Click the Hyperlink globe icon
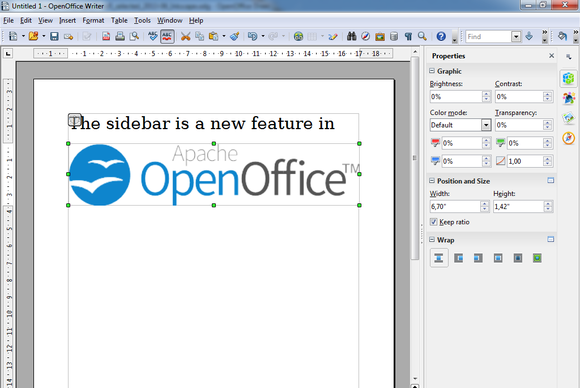 pos(298,36)
